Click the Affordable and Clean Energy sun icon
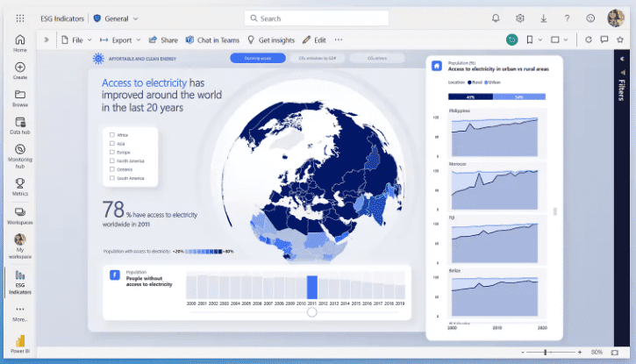Screen dimensions: 636x364 tap(98, 59)
